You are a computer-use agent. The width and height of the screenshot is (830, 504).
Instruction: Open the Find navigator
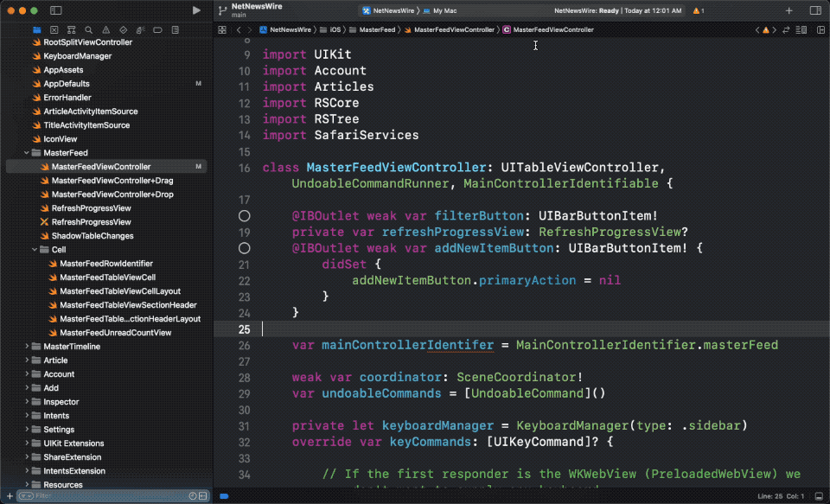click(x=89, y=30)
